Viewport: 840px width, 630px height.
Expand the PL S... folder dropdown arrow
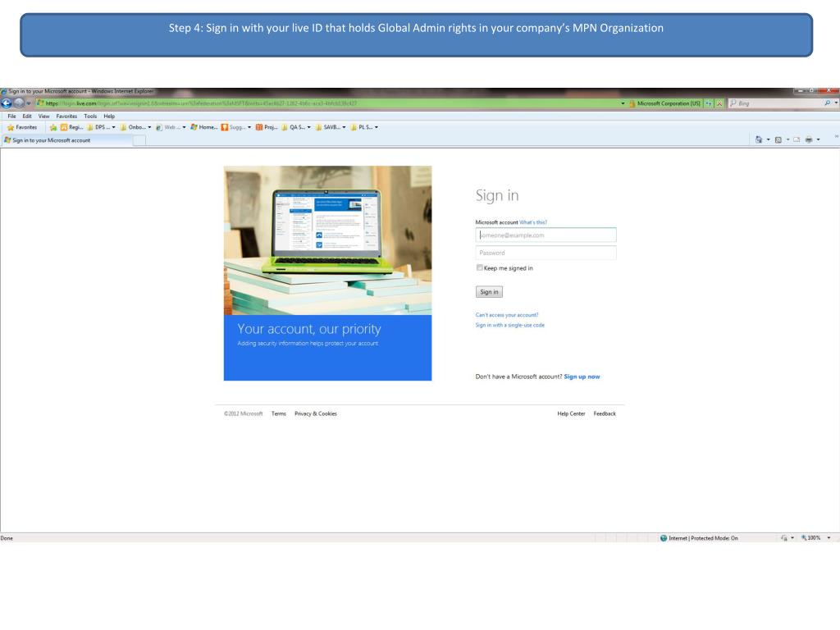point(376,127)
